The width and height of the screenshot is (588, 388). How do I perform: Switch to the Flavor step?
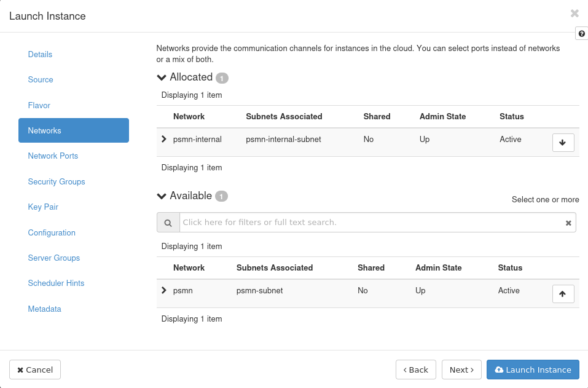pos(39,106)
